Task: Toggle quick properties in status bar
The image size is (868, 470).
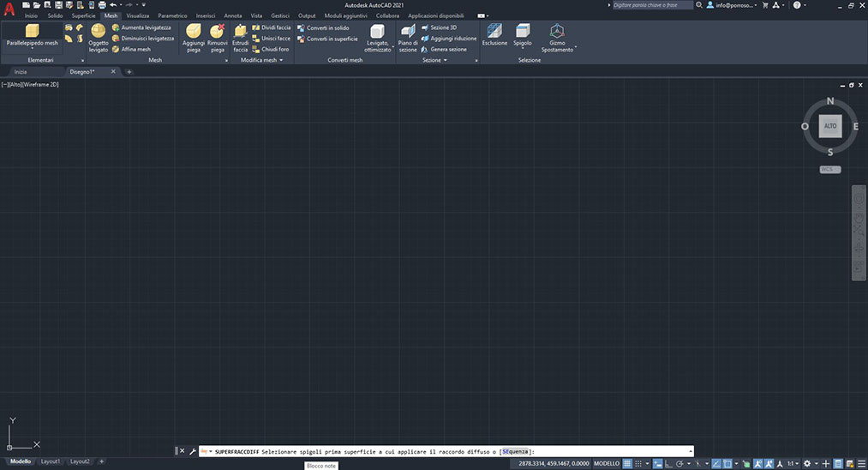Action: point(838,463)
